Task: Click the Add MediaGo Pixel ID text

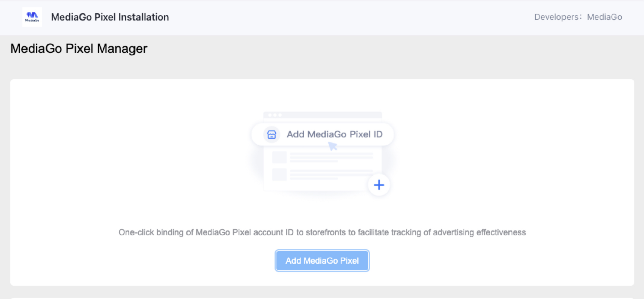Action: (334, 134)
